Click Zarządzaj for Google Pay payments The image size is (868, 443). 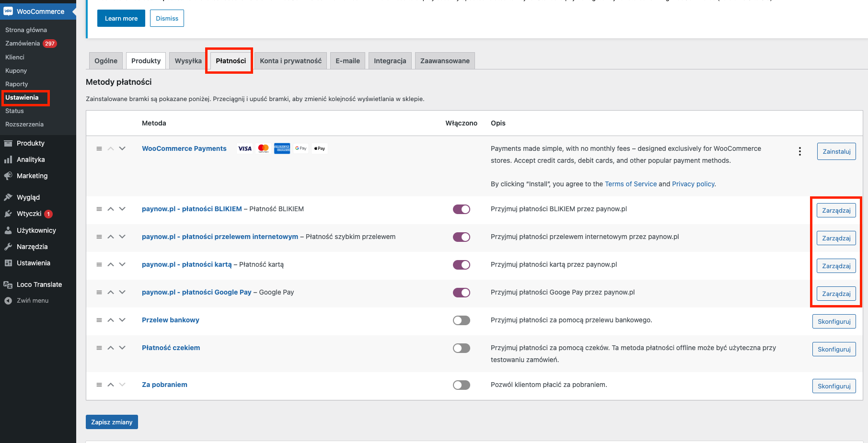point(836,294)
